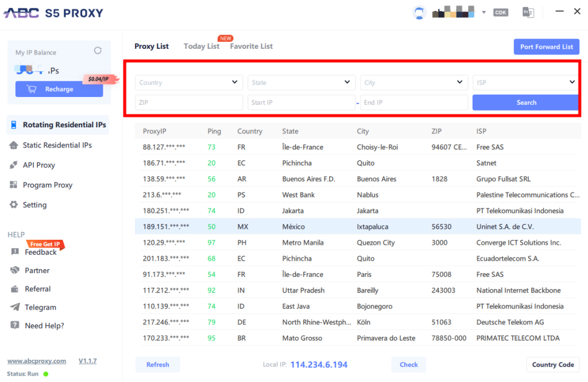Click the Partner handshake icon
The width and height of the screenshot is (588, 382).
15,270
